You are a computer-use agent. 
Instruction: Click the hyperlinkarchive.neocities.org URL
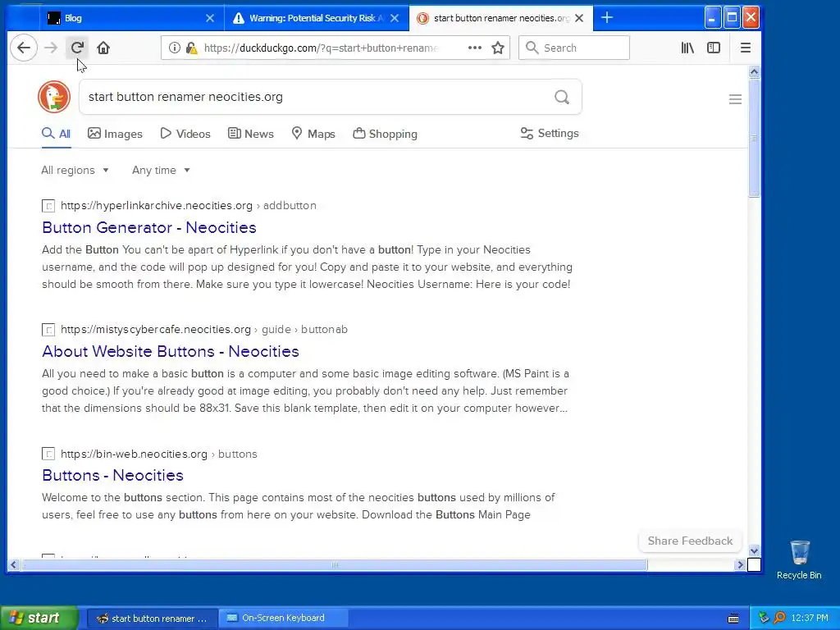[x=157, y=206]
